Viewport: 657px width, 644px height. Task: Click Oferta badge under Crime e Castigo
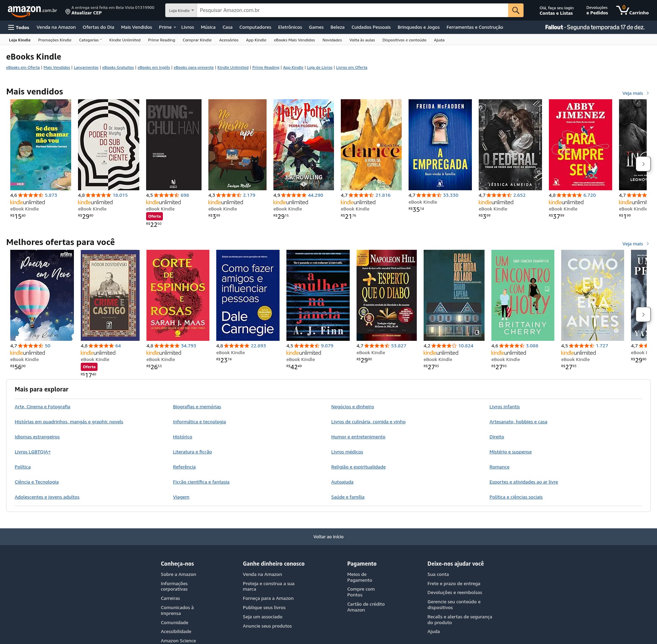tap(89, 367)
